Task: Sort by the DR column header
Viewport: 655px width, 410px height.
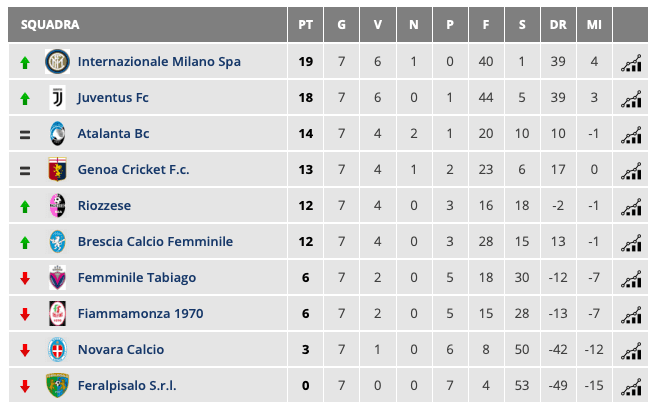Action: click(x=557, y=25)
